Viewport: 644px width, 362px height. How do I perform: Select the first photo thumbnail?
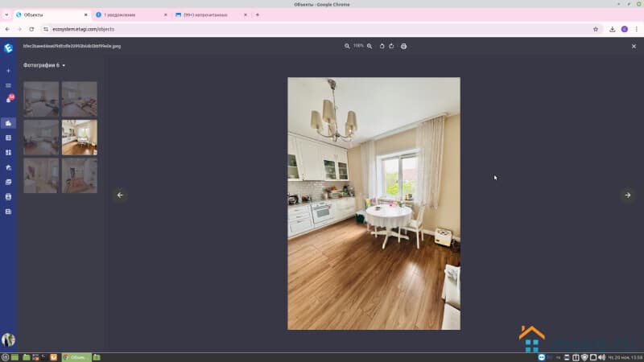[41, 99]
